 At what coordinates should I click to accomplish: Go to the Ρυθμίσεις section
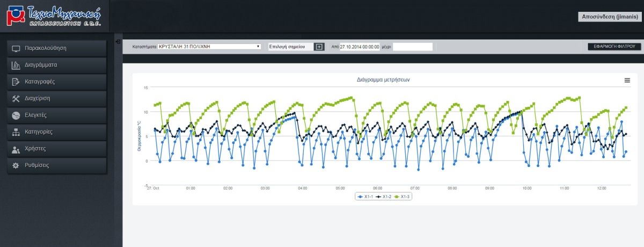pyautogui.click(x=56, y=165)
